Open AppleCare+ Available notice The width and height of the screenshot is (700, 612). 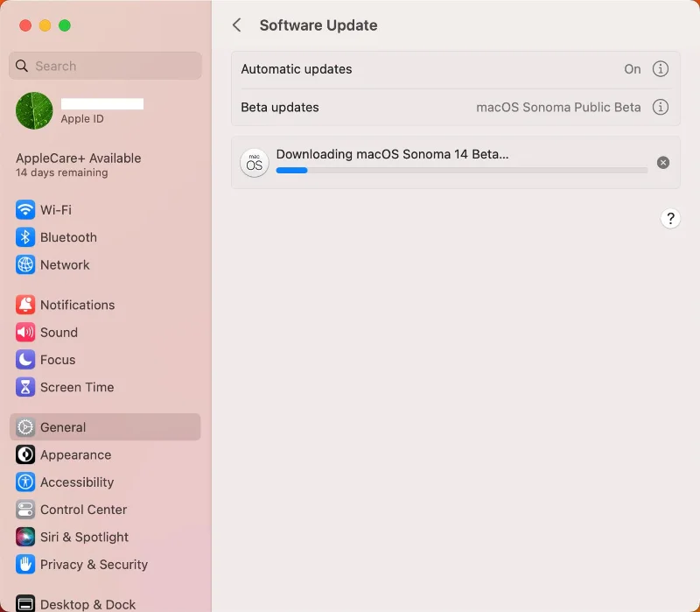click(78, 158)
